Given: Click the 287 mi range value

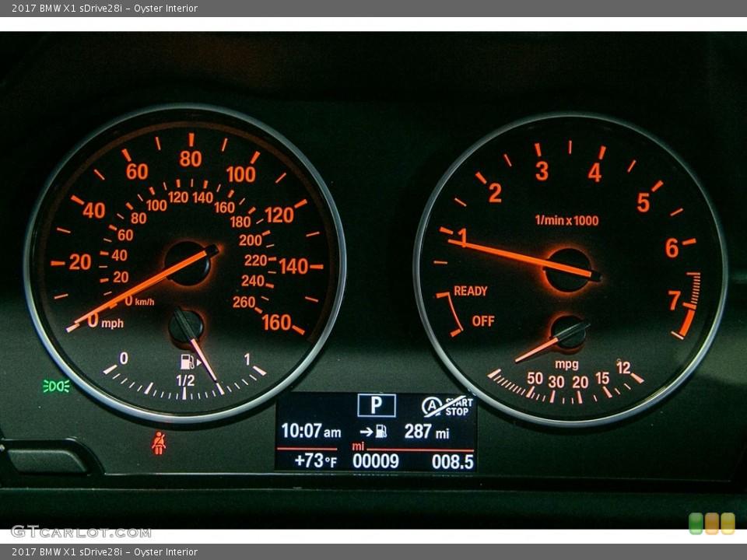Looking at the screenshot, I should pyautogui.click(x=426, y=432).
